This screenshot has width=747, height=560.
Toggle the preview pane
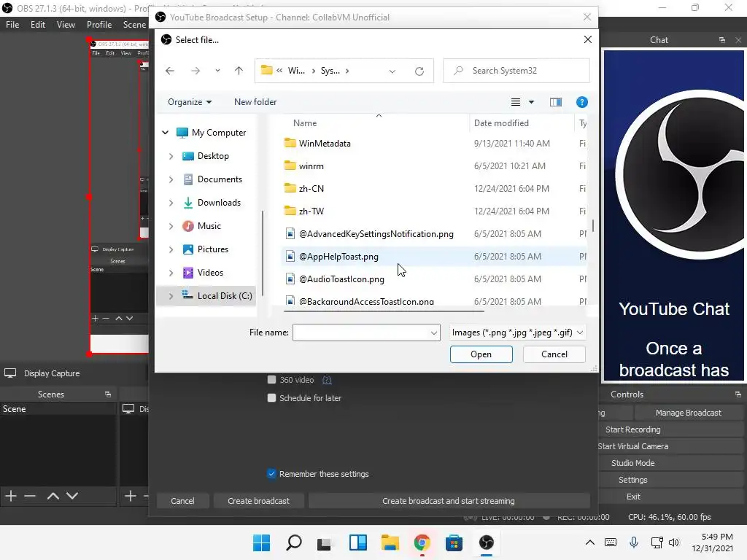[x=555, y=102]
